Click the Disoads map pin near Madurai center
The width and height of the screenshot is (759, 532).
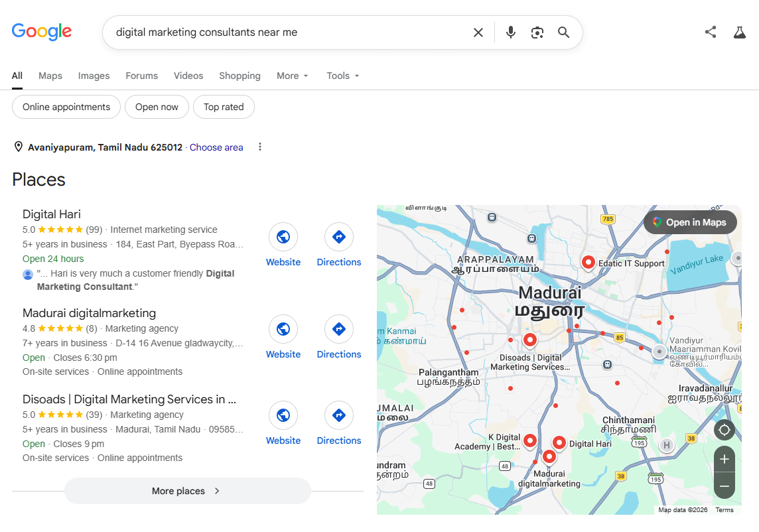click(x=530, y=340)
